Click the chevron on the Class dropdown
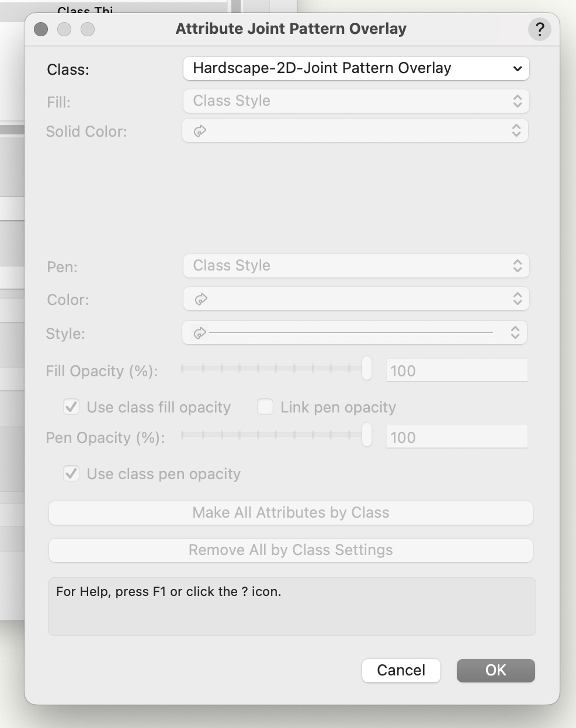Screen dimensions: 576x728 (x=517, y=68)
